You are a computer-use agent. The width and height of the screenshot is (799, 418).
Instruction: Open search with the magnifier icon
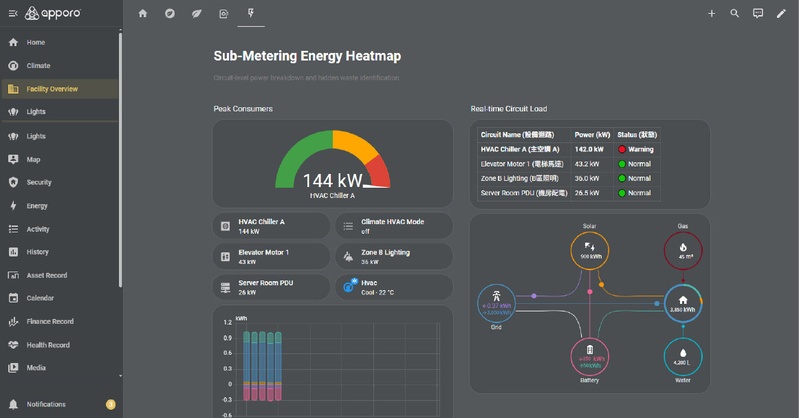pos(734,14)
